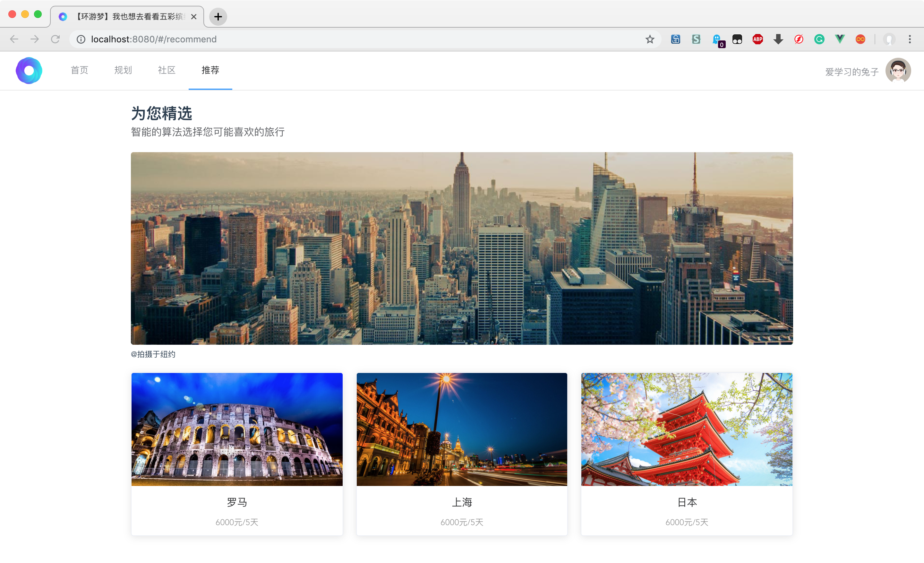Viewport: 924px width, 563px height.
Task: Go to the 首页 nav tab
Action: tap(80, 70)
